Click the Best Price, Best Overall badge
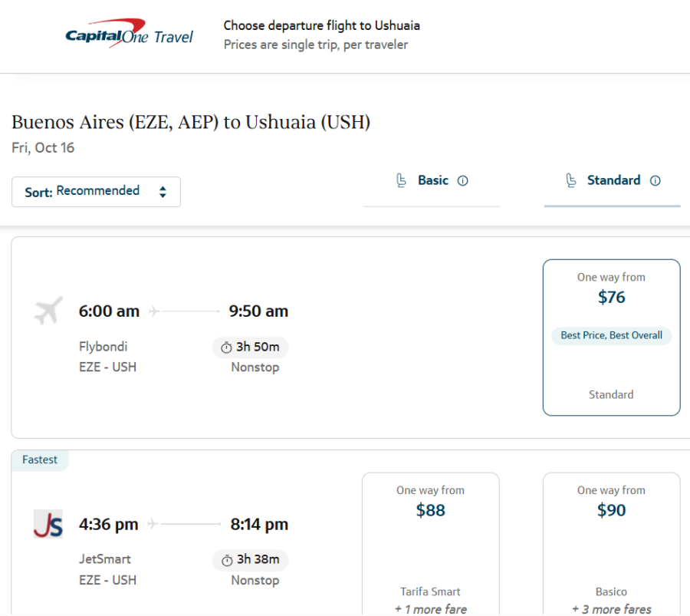The height and width of the screenshot is (616, 690). pos(611,335)
